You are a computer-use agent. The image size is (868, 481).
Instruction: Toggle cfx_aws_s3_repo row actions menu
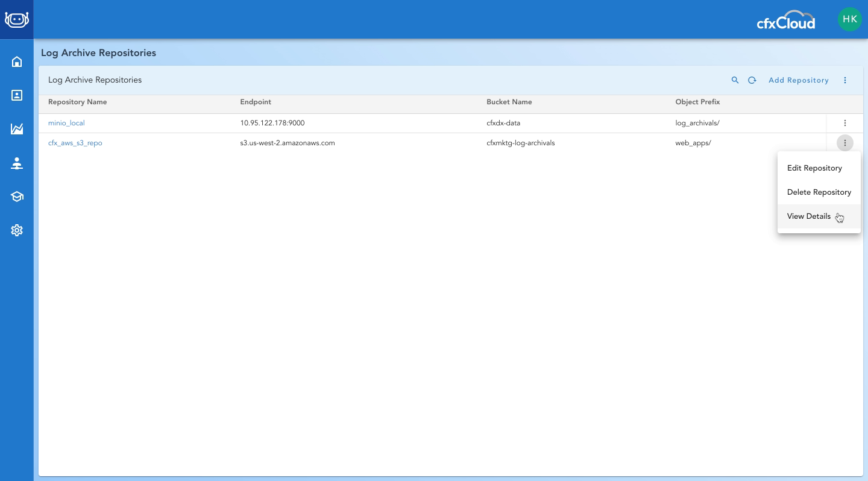point(845,143)
